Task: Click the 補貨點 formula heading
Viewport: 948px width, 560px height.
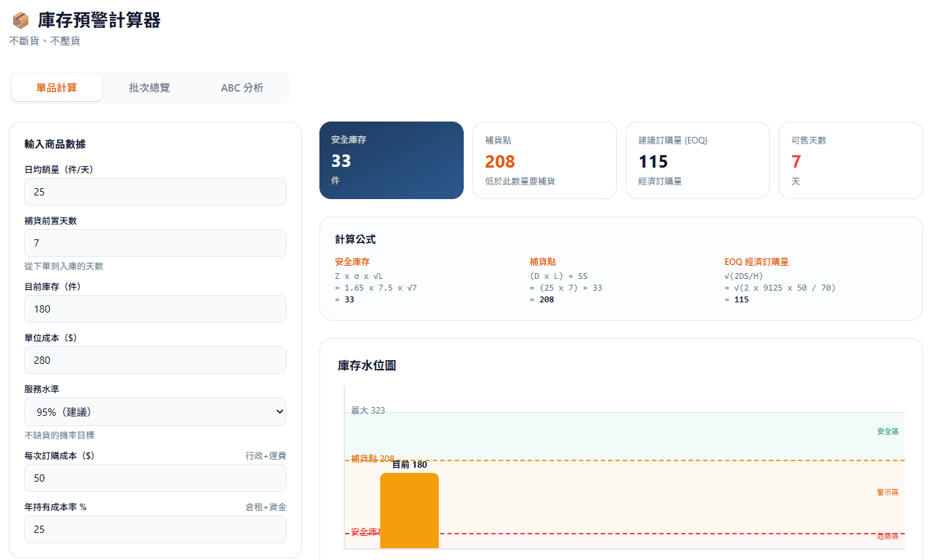Action: [x=543, y=261]
